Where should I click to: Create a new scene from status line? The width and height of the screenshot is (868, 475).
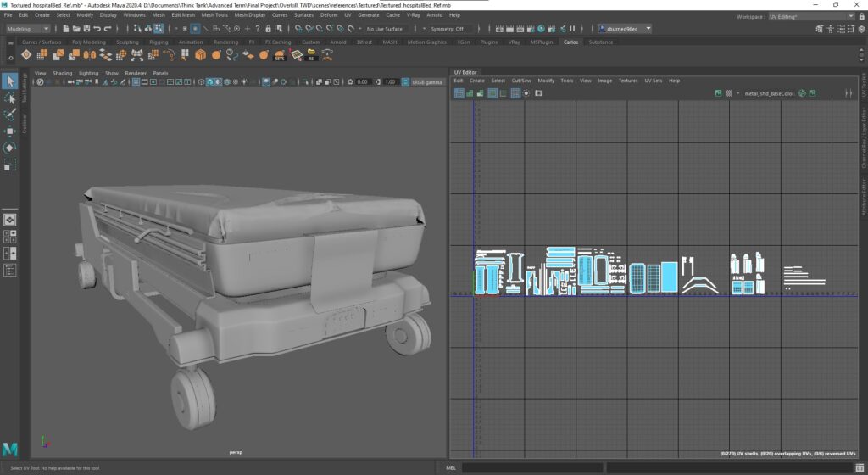coord(66,29)
